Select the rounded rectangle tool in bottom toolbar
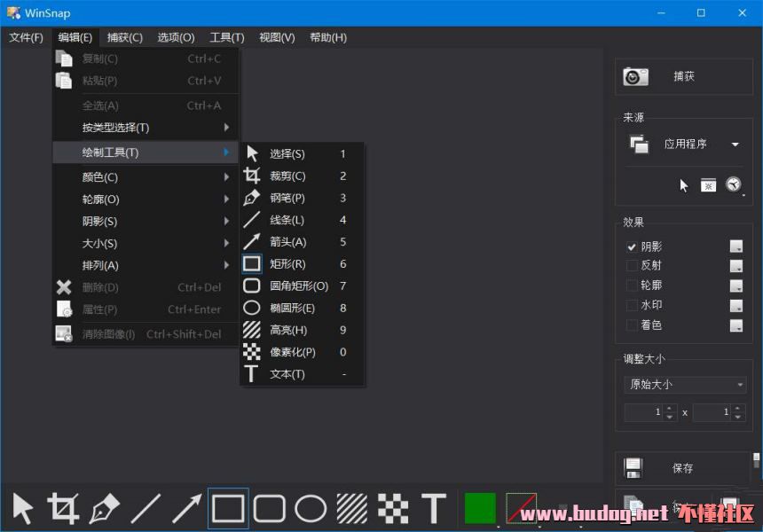 [270, 509]
